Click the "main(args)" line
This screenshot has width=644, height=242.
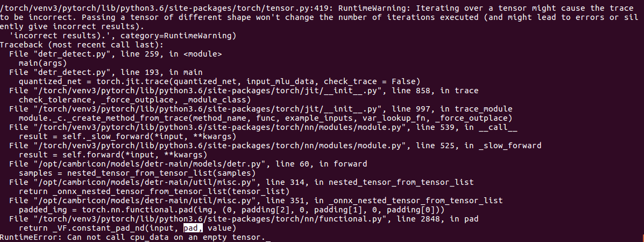point(43,64)
